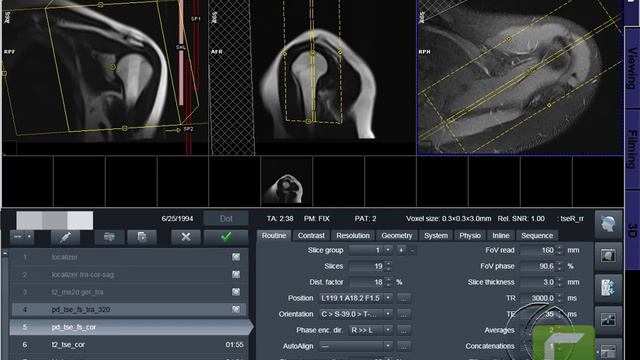Open the Filming side tab
Viewport: 640px width, 360px height.
click(x=632, y=149)
